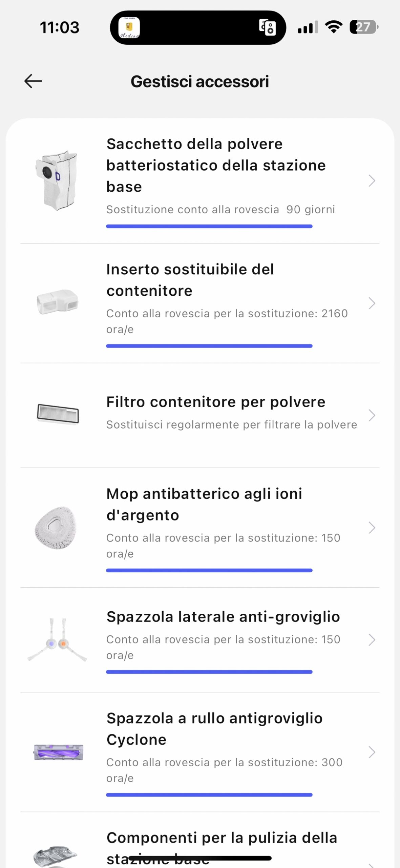Tap the purple Cyclone roller brush image

point(58,752)
